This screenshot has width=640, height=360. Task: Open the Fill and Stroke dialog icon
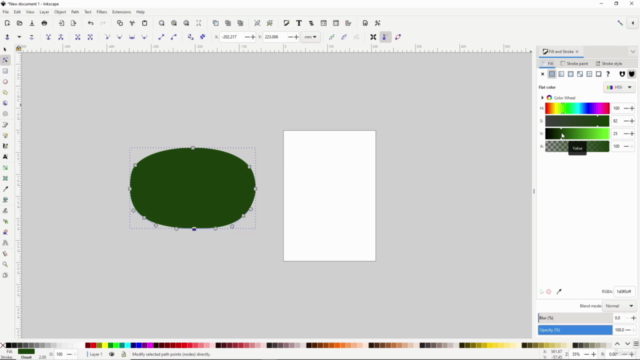[286, 23]
